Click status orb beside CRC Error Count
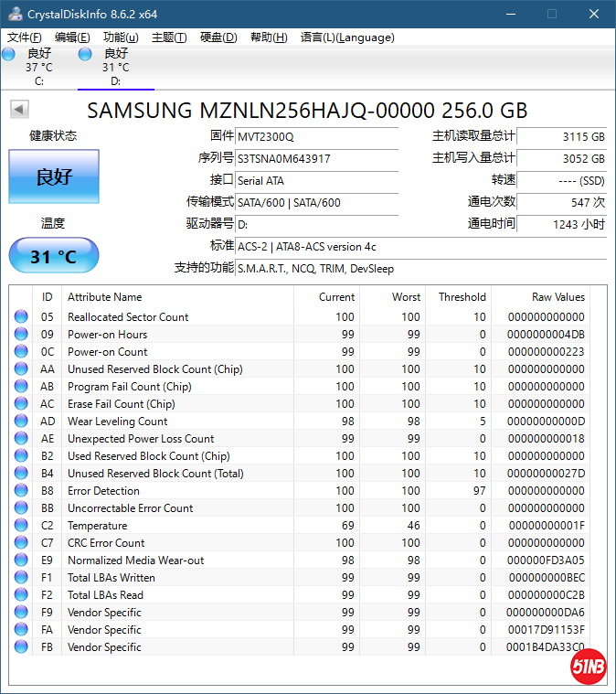Screen dimensions: 616x694 21,543
